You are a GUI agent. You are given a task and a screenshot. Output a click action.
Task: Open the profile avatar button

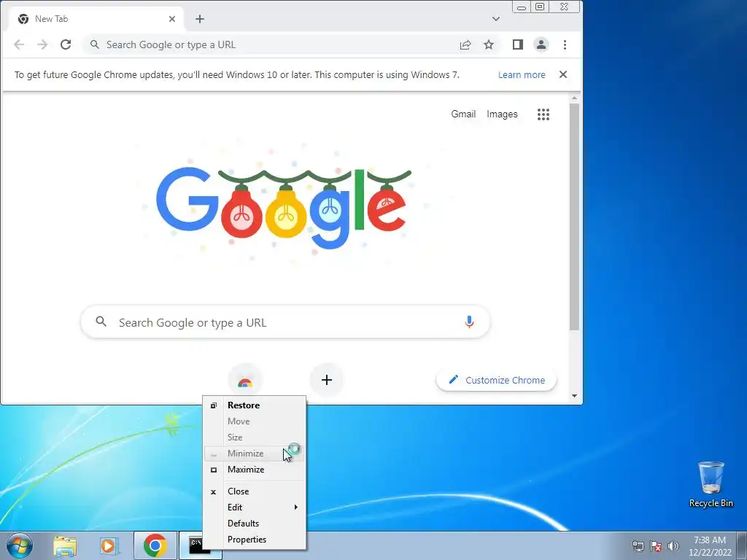click(x=541, y=44)
